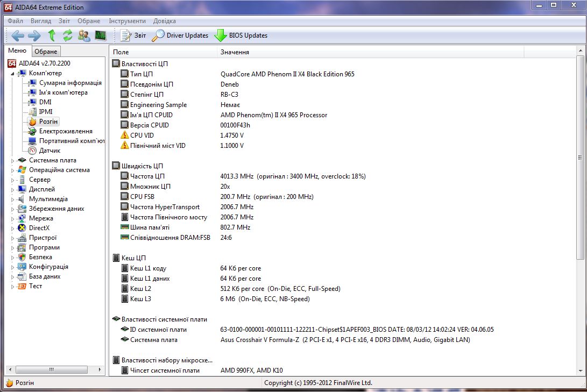The height and width of the screenshot is (392, 587).
Task: Click BIOS Updates in the toolbar
Action: coord(241,35)
